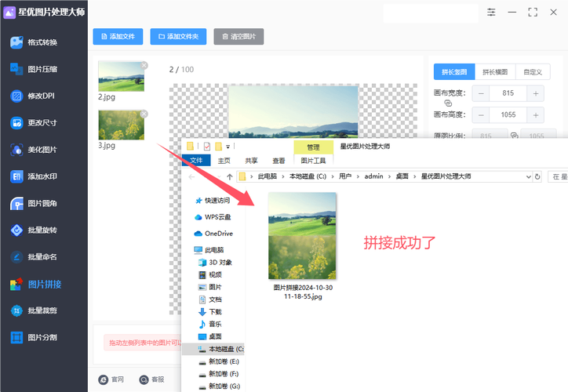Select 此电脑 in the navigation tree
Image resolution: width=568 pixels, height=392 pixels.
click(x=209, y=250)
